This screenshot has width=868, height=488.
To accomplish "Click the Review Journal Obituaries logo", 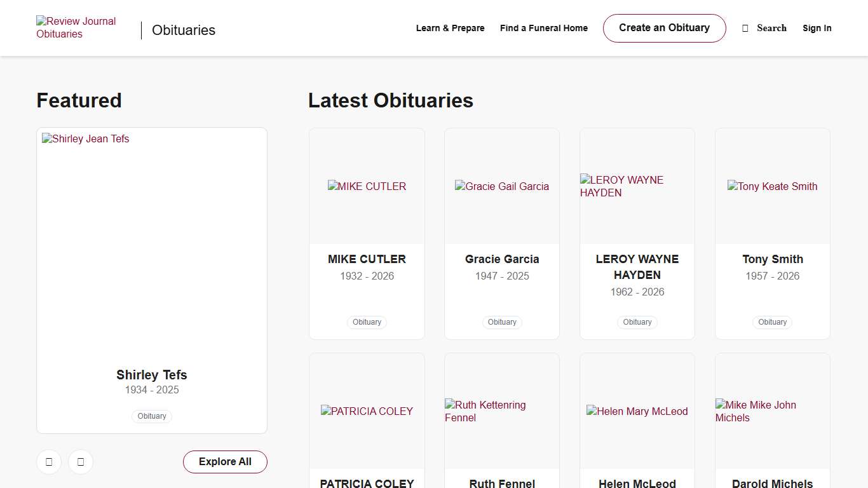I will (x=76, y=27).
